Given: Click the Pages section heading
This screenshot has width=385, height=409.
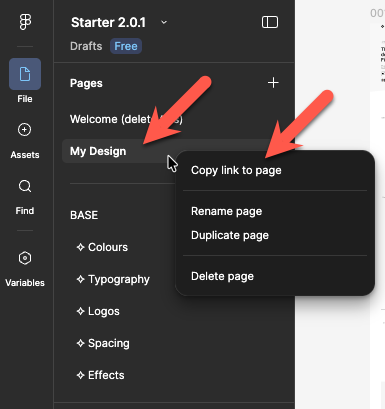Looking at the screenshot, I should pyautogui.click(x=86, y=83).
